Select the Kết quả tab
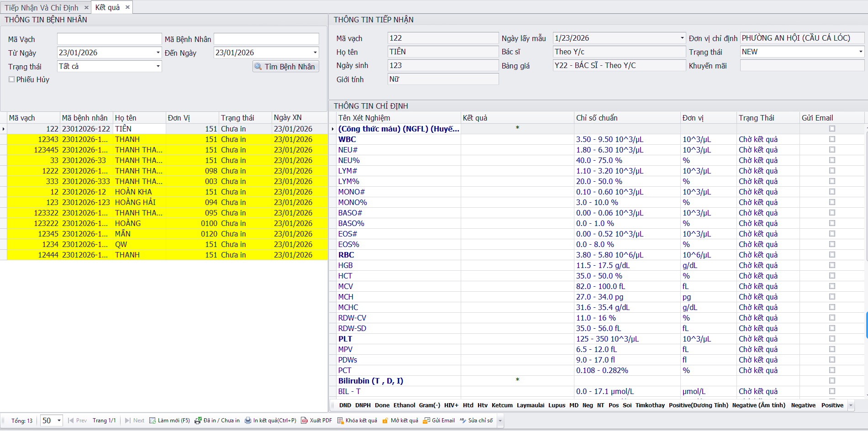The height and width of the screenshot is (431, 868). coord(107,7)
